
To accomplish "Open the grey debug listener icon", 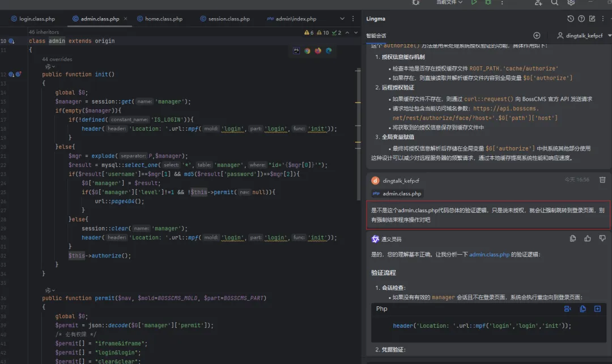I will pos(416,2).
